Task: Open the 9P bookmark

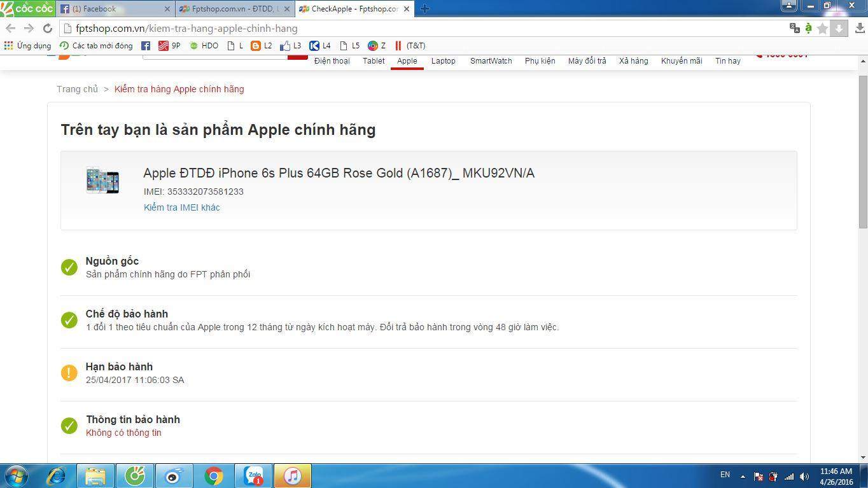Action: pos(169,46)
